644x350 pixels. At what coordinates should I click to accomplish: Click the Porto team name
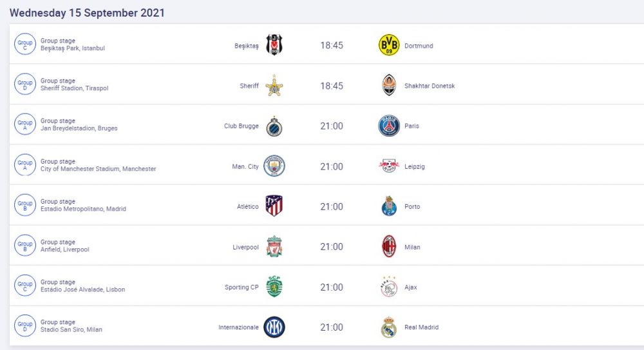pos(412,207)
